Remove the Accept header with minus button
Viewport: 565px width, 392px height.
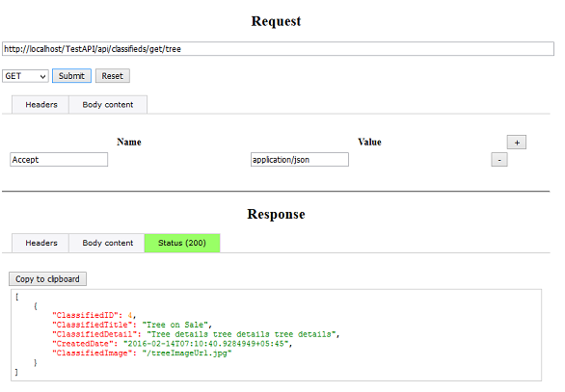(x=499, y=160)
